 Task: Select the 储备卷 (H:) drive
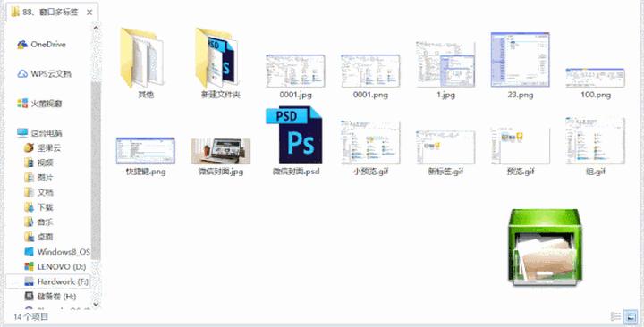point(50,297)
